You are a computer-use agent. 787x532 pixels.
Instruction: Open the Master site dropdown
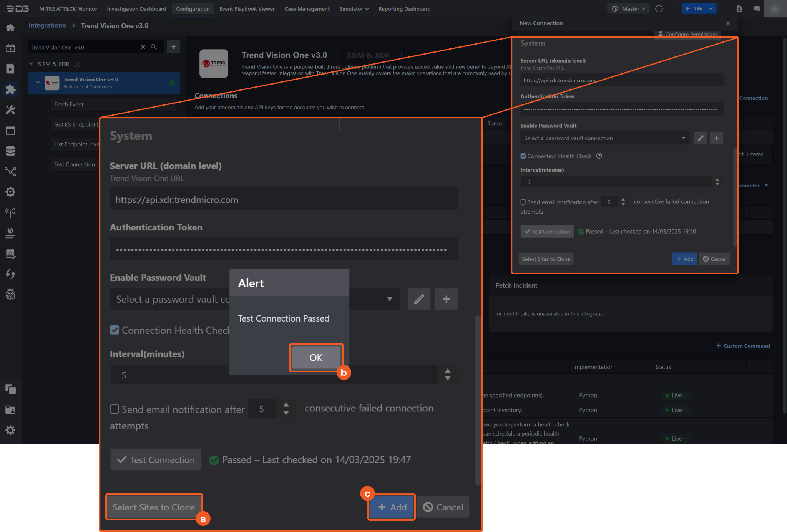click(629, 8)
